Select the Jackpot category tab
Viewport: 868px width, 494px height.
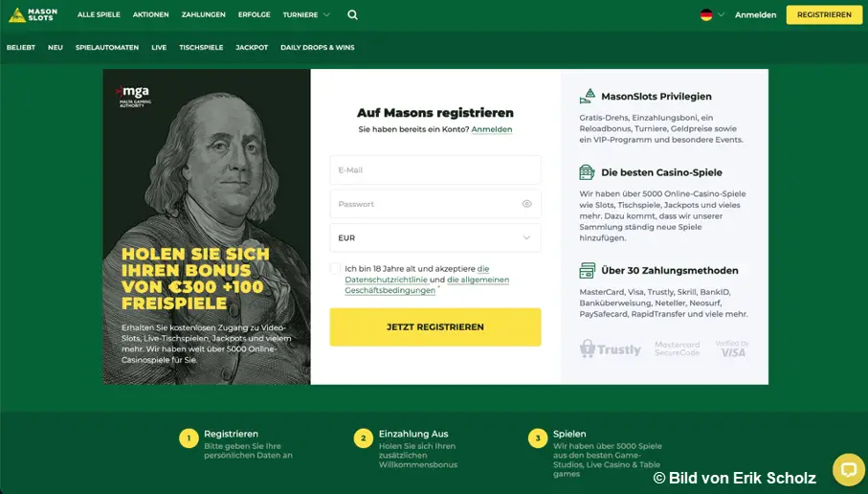(252, 48)
